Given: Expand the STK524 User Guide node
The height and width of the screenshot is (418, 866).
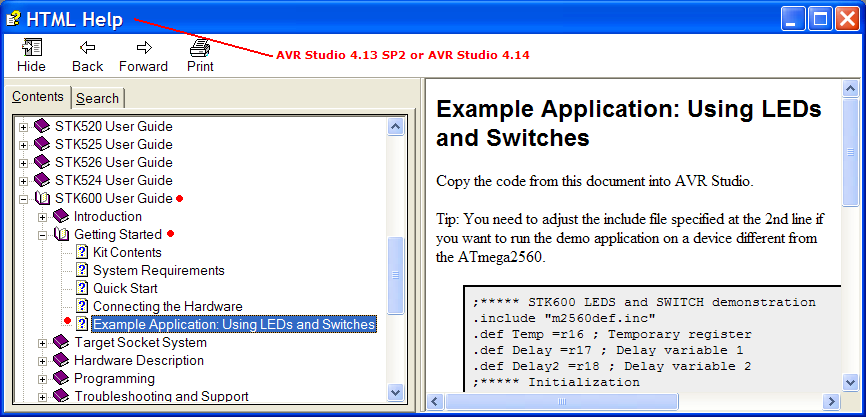Looking at the screenshot, I should [24, 181].
